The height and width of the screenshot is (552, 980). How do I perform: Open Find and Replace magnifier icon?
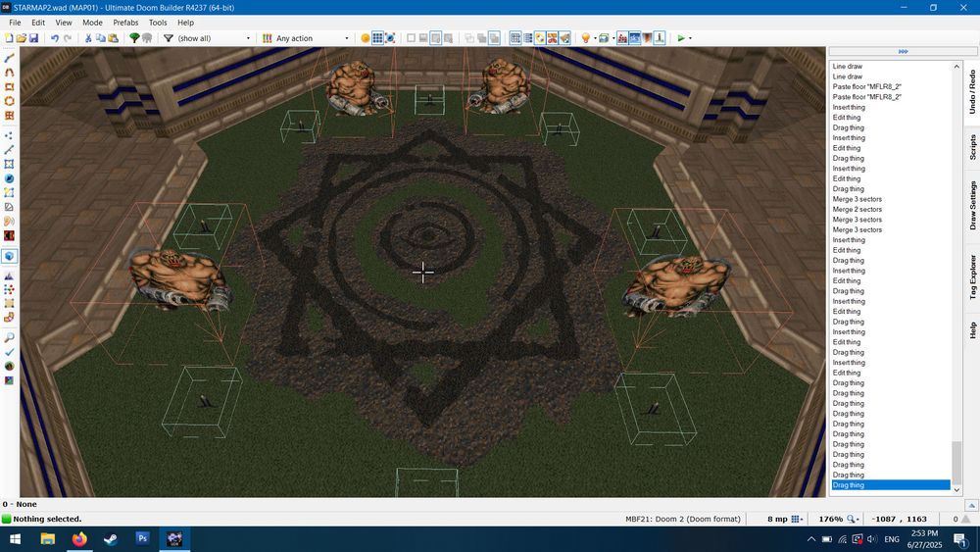coord(10,337)
